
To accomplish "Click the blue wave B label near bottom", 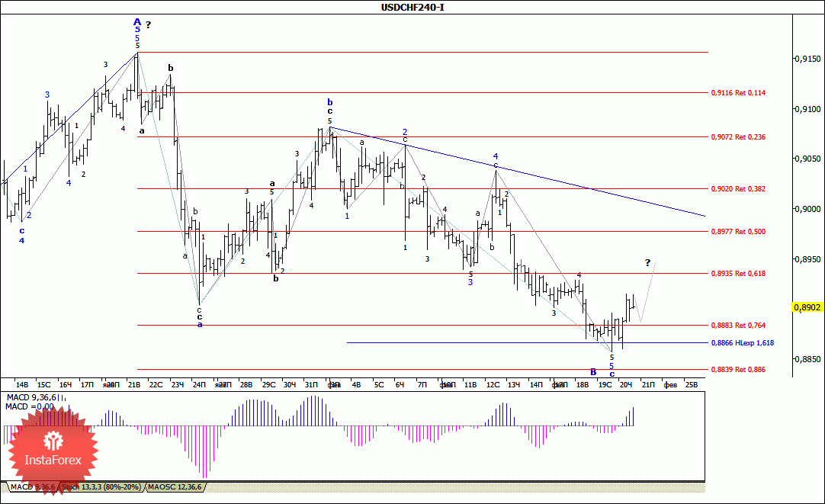I will coord(593,372).
